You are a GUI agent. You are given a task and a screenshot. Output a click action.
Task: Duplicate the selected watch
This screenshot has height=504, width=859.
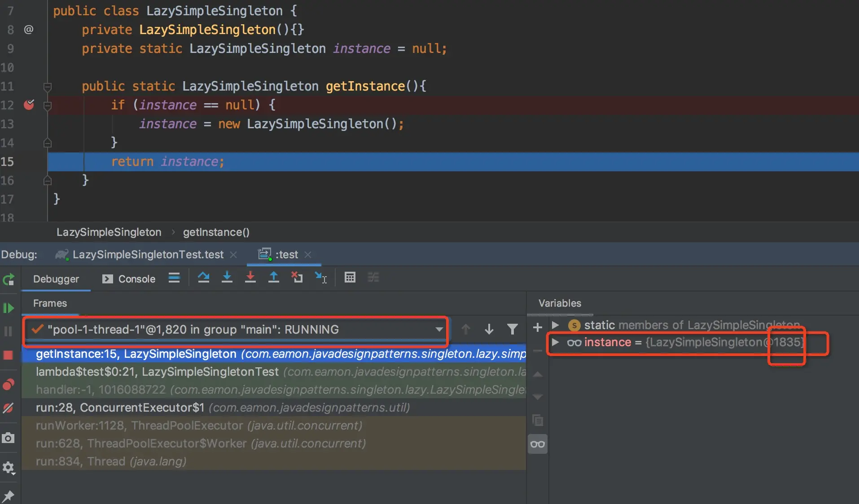(x=538, y=421)
